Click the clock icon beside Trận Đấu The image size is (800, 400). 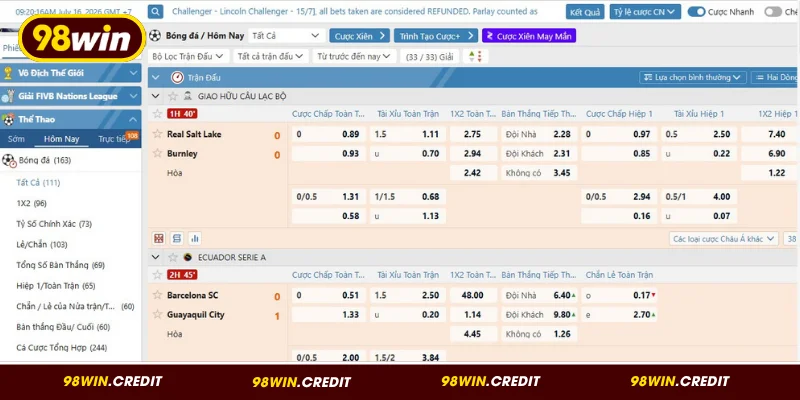177,78
